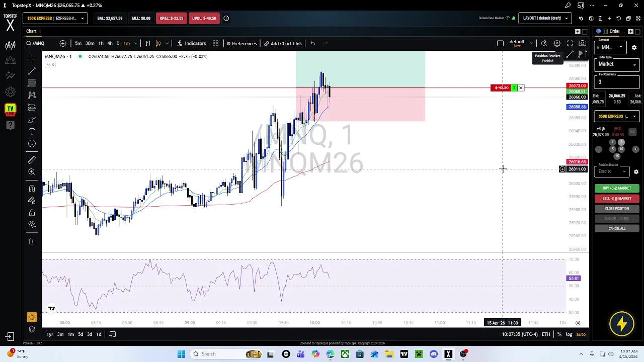Open position bracket settings gear
This screenshot has height=362, width=644.
pyautogui.click(x=636, y=172)
